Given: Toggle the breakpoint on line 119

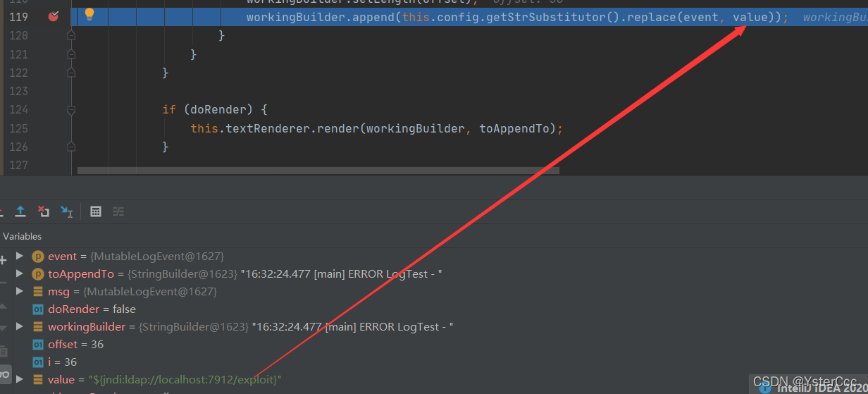Looking at the screenshot, I should 54,16.
